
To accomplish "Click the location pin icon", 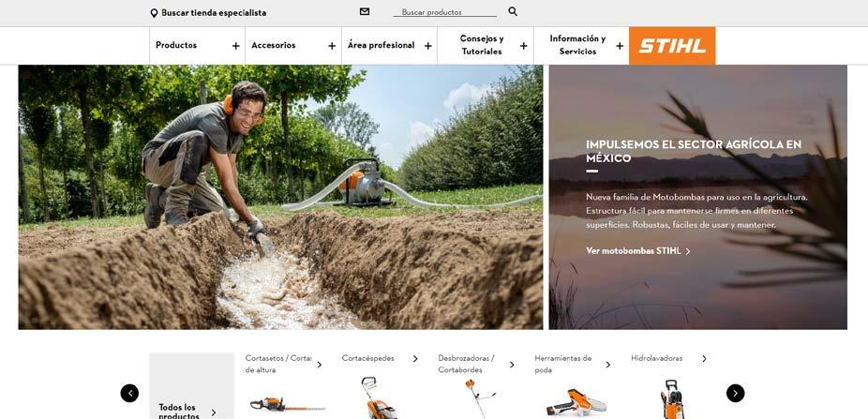I will tap(154, 13).
